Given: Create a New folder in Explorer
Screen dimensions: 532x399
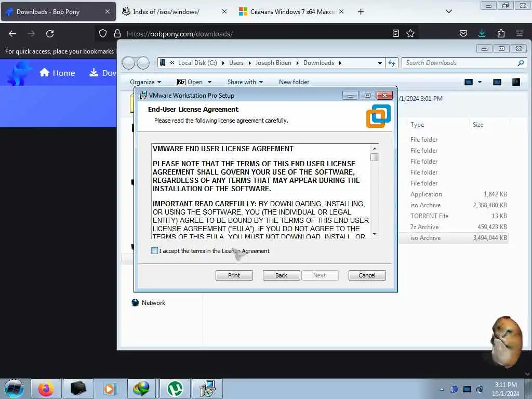Looking at the screenshot, I should pyautogui.click(x=294, y=82).
